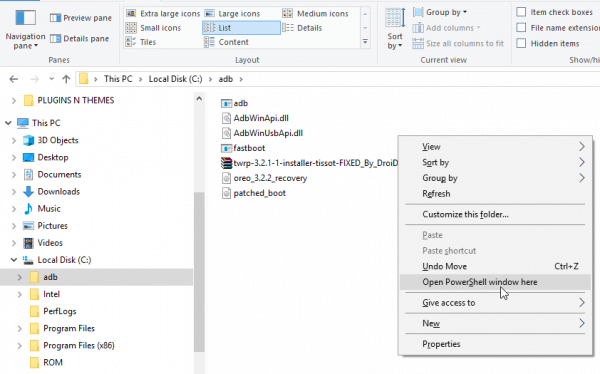The image size is (600, 374).
Task: Expand the layout gallery more arrow
Action: click(x=365, y=42)
